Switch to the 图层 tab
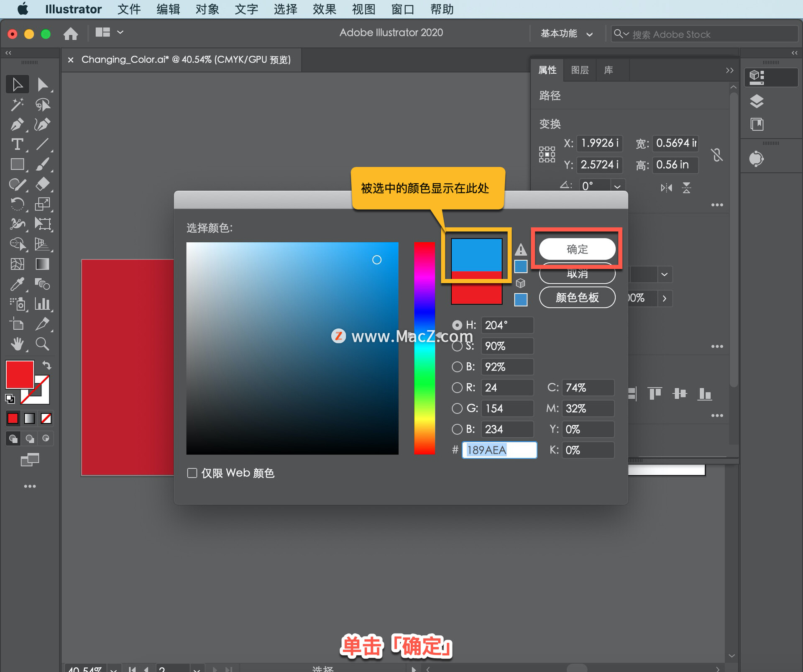Screen dimensions: 803x672 (x=580, y=70)
